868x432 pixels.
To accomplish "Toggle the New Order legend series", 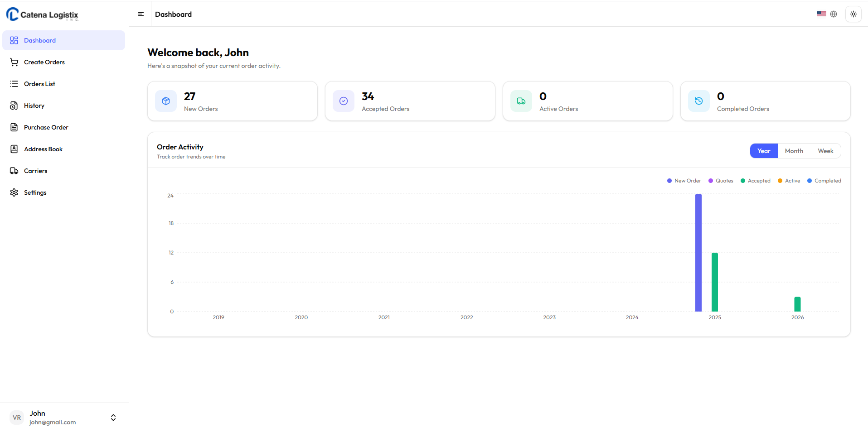I will pos(684,181).
